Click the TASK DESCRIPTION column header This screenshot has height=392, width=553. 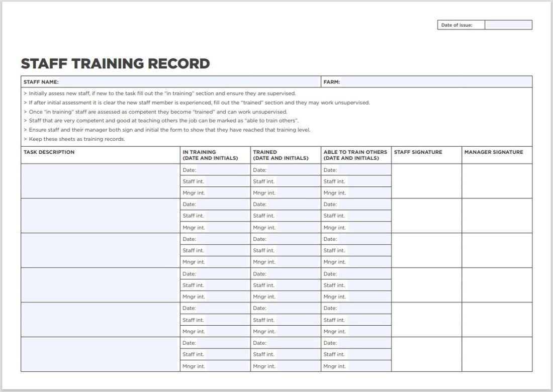coord(49,152)
